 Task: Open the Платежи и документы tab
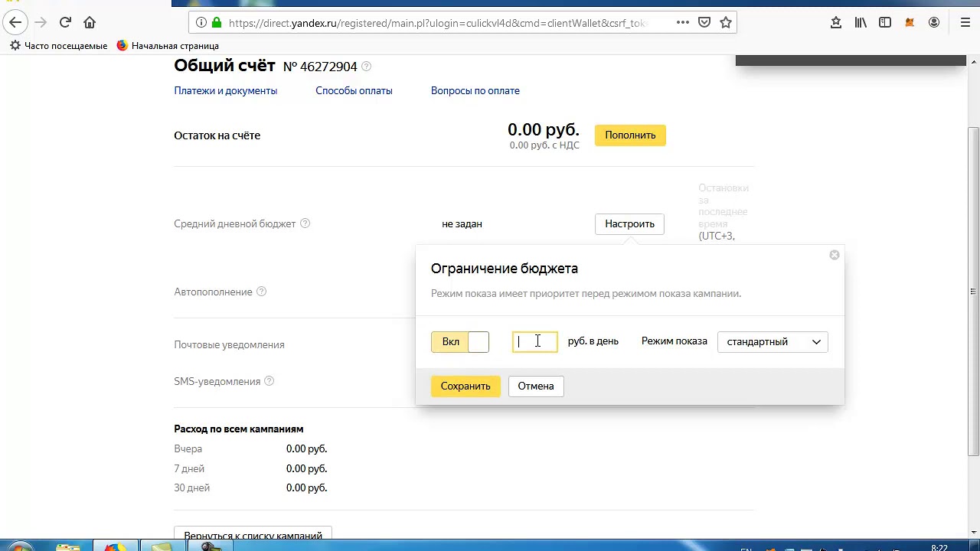[x=225, y=90]
